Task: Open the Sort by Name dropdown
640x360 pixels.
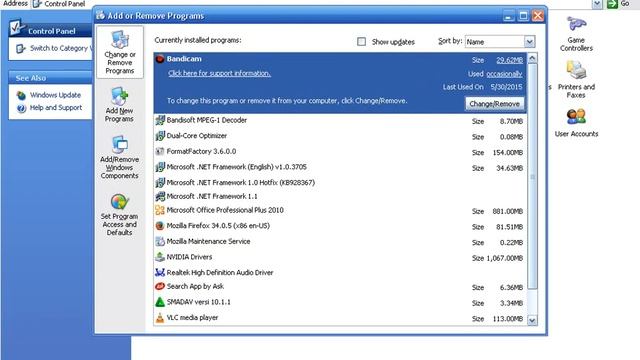Action: tap(529, 42)
